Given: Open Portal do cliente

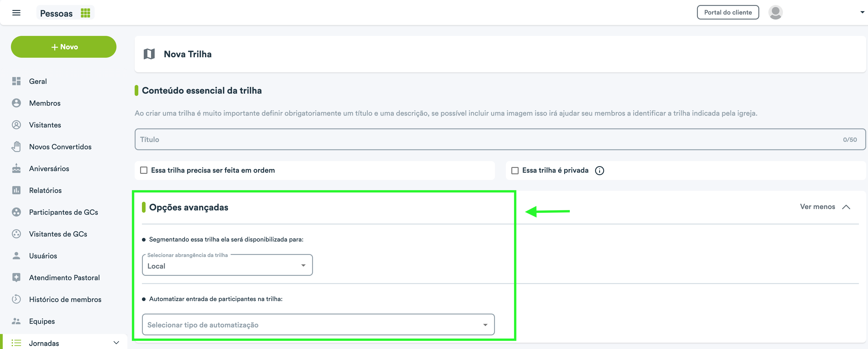Looking at the screenshot, I should pyautogui.click(x=728, y=12).
